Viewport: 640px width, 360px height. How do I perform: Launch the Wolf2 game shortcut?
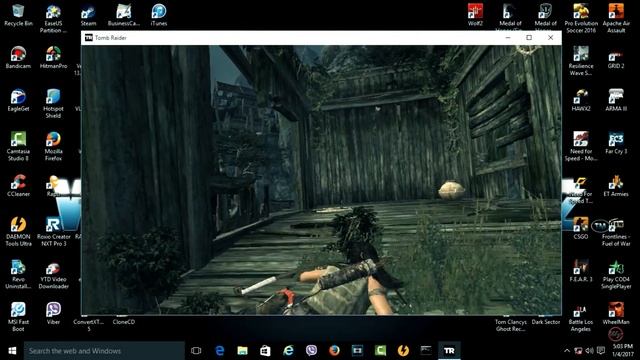(x=475, y=16)
